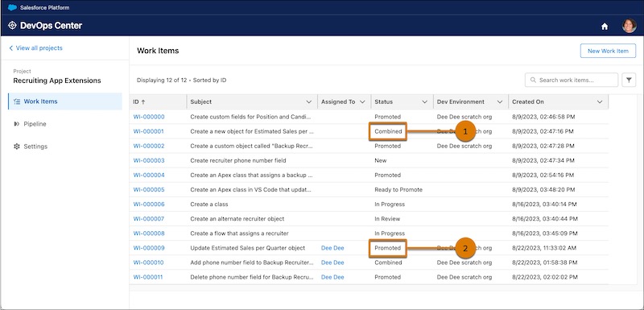The image size is (644, 310).
Task: Click 'Create an alternate recruiter object' subject
Action: 237,219
